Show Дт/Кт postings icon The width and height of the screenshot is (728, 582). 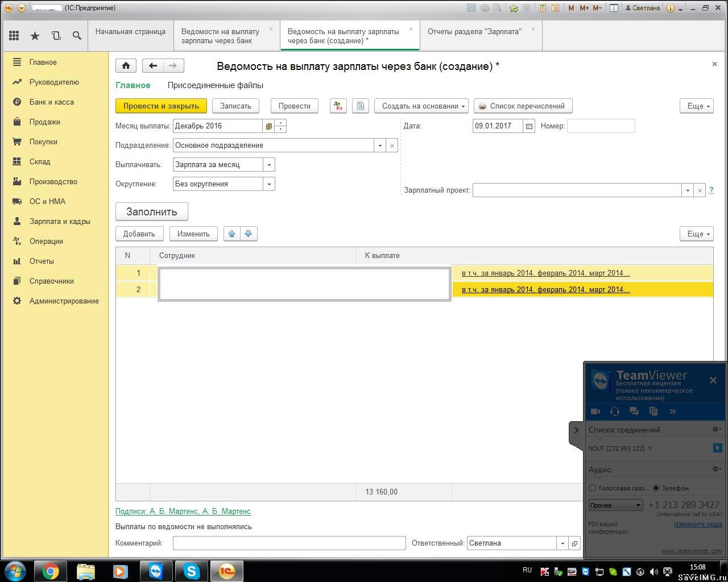[338, 106]
